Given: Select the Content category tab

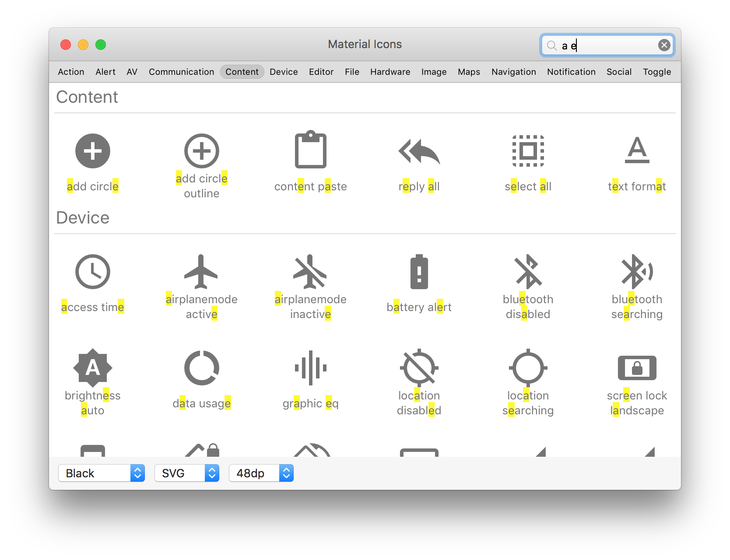Looking at the screenshot, I should coord(242,72).
